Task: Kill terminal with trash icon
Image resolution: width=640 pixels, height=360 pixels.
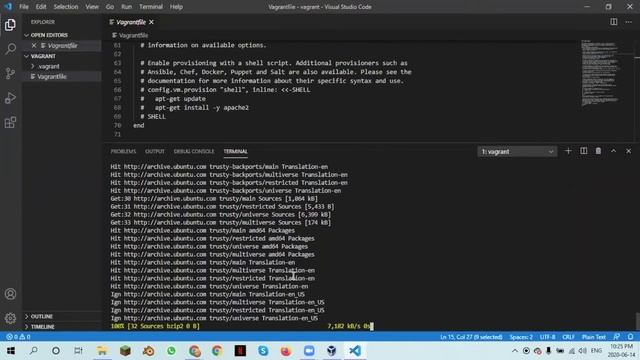Action: pos(598,151)
